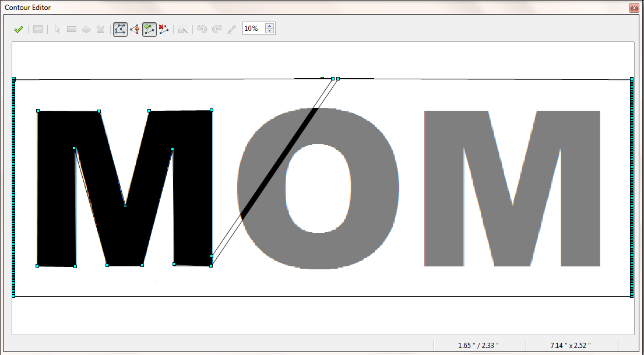The image size is (644, 355).
Task: Select the ellipse shape tool
Action: (86, 30)
